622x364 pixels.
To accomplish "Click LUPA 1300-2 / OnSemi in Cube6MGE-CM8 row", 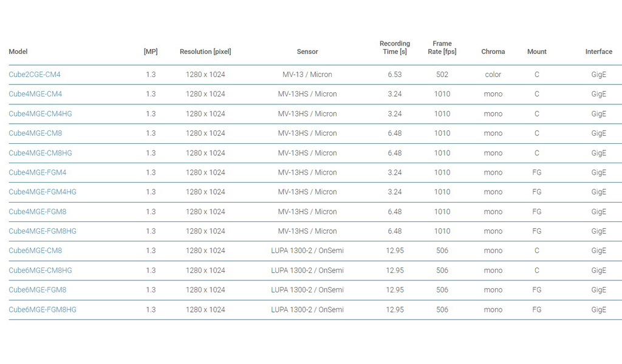I will tap(307, 251).
